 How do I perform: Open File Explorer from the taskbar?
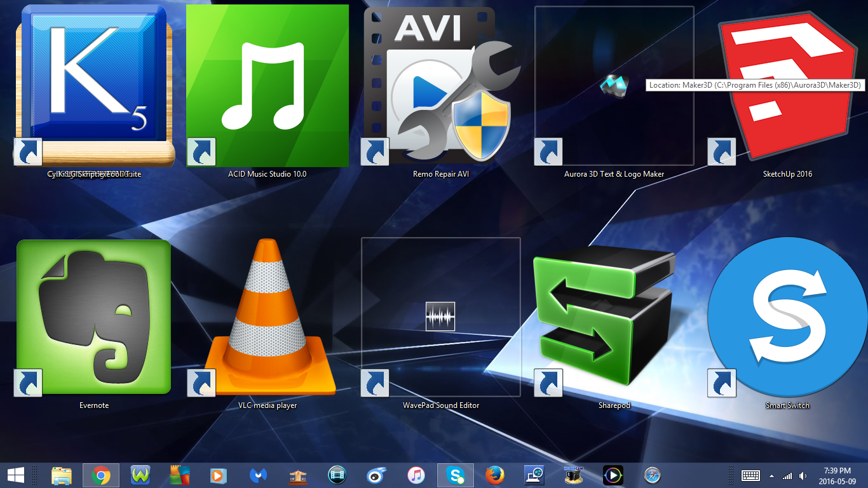point(62,475)
